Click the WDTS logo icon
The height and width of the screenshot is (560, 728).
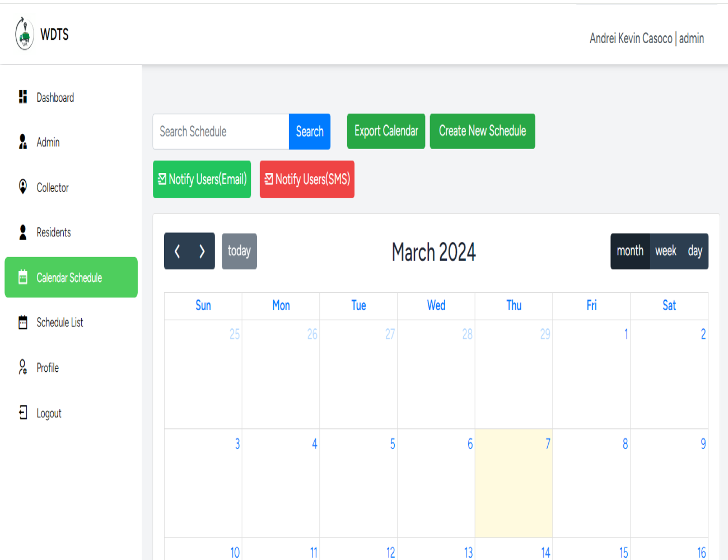point(25,34)
